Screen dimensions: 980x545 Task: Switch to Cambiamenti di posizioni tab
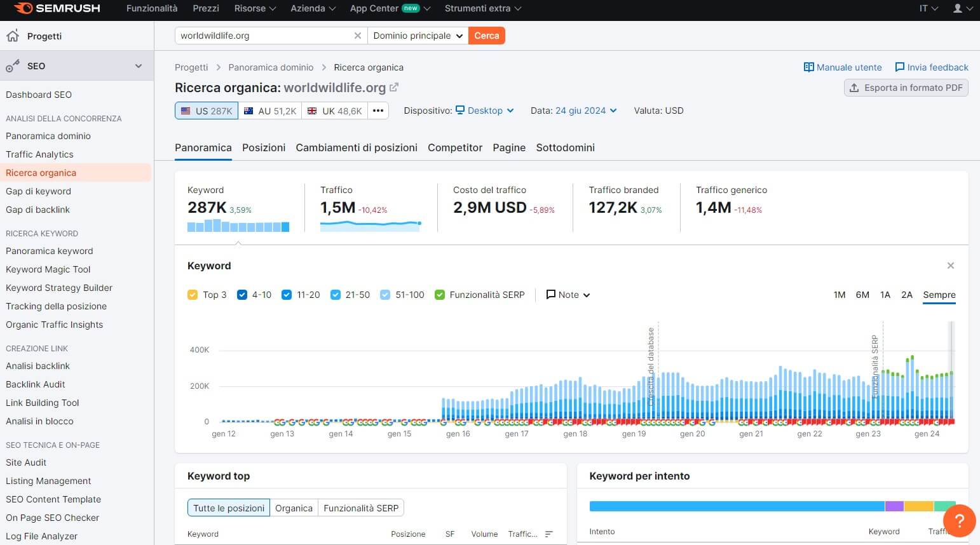click(357, 147)
